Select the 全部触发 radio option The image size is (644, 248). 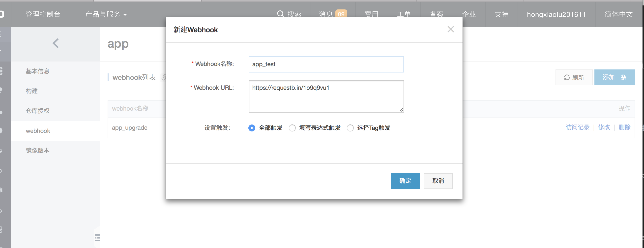(x=252, y=128)
